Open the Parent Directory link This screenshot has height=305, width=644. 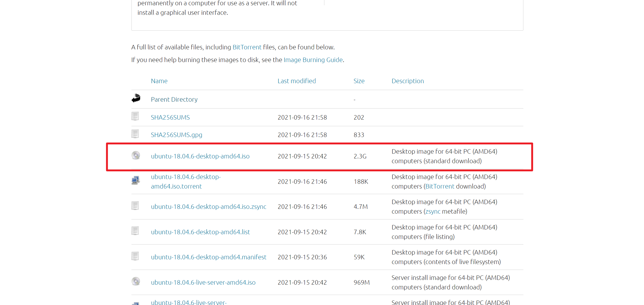(174, 99)
